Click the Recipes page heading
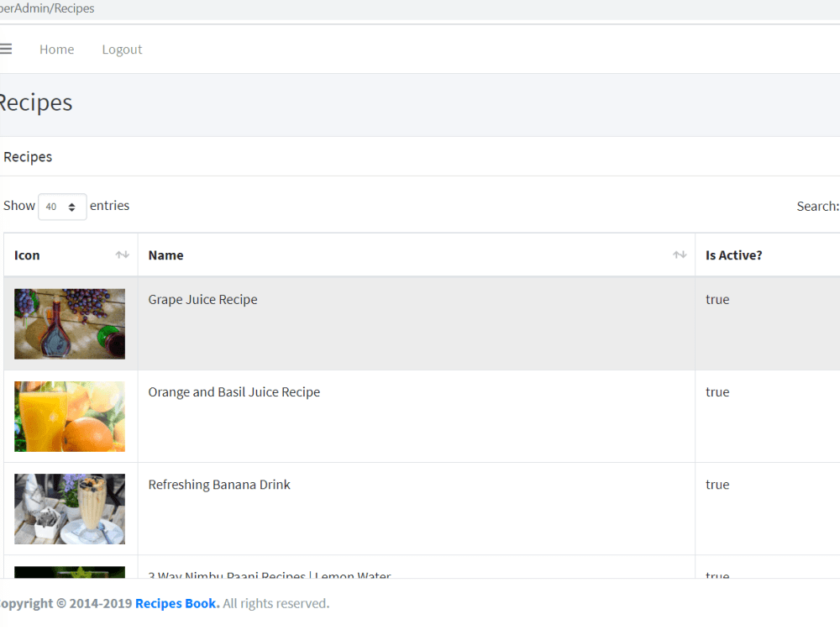Viewport: 840px width, 630px height. [x=35, y=102]
